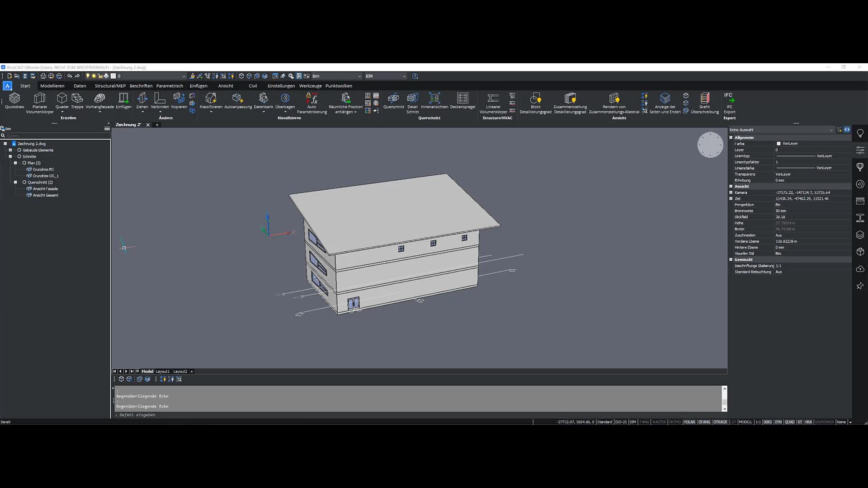Click the Einfügen insert tool
The width and height of the screenshot is (868, 488).
click(x=123, y=101)
